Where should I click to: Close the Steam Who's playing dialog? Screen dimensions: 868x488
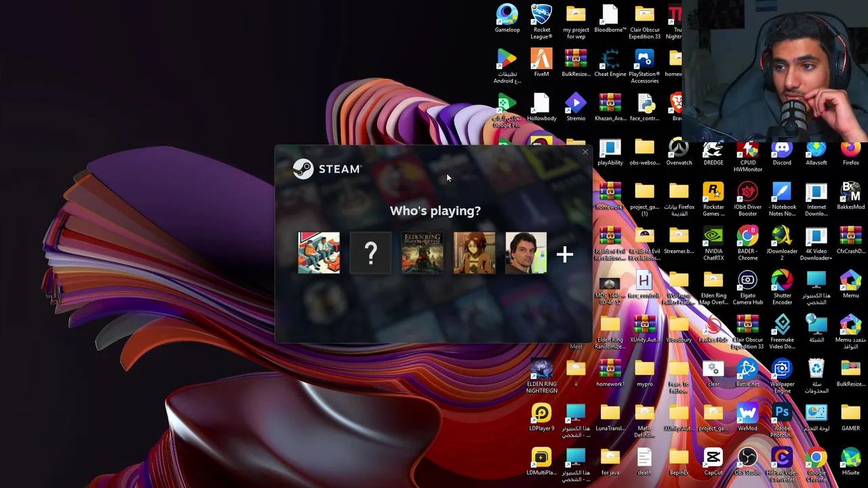[x=585, y=152]
